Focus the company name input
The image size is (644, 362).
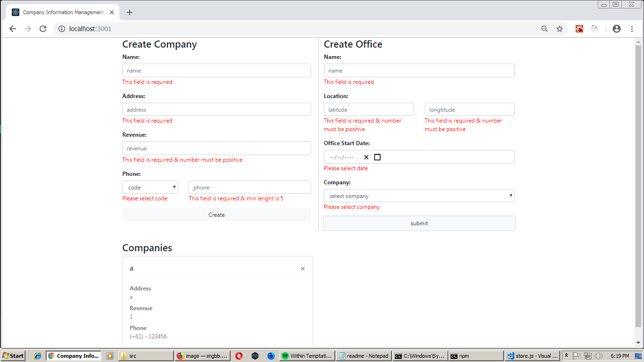click(216, 71)
